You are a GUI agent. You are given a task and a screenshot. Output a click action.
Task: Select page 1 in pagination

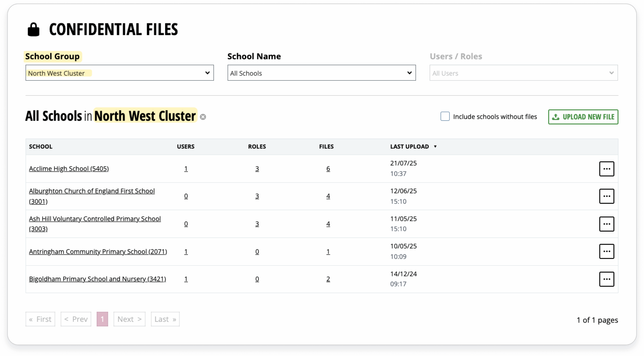click(x=102, y=319)
